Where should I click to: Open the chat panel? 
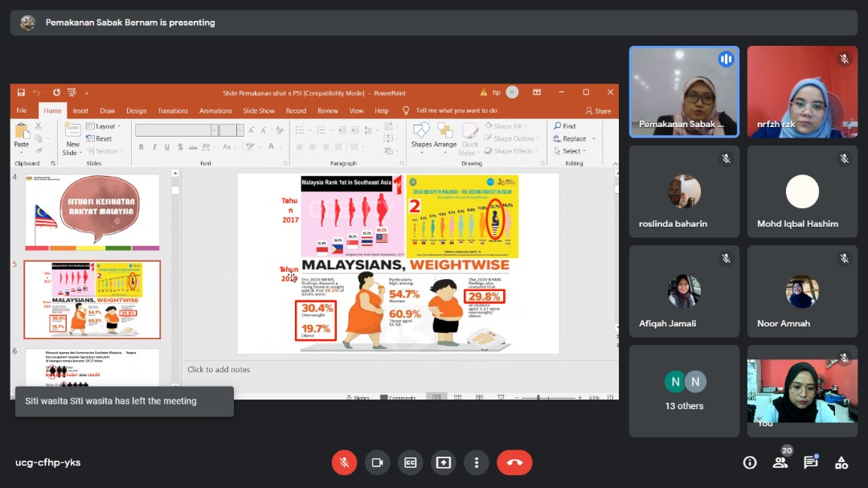pos(810,462)
